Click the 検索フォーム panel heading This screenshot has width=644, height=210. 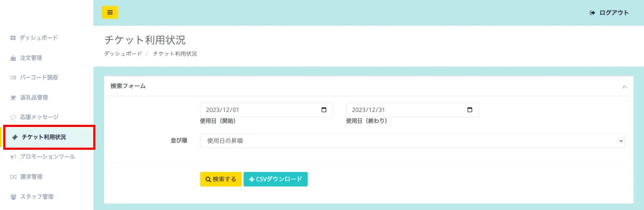128,86
